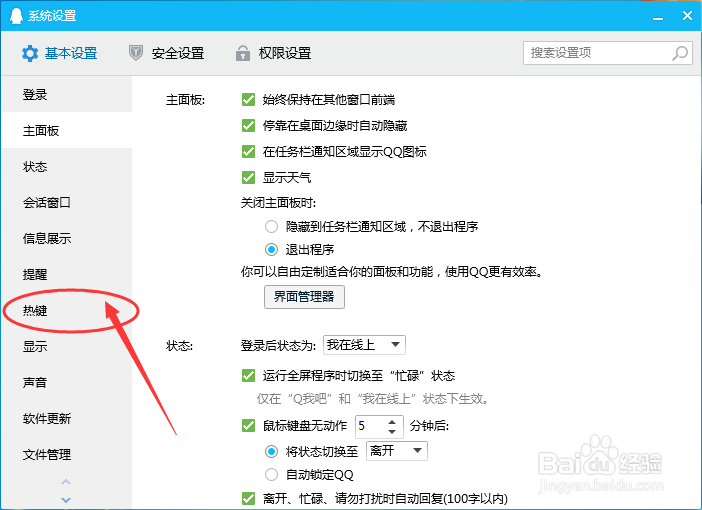Uncheck 停靠在桌面边缘时自动隐藏
Screen dimensions: 702x510
click(248, 125)
